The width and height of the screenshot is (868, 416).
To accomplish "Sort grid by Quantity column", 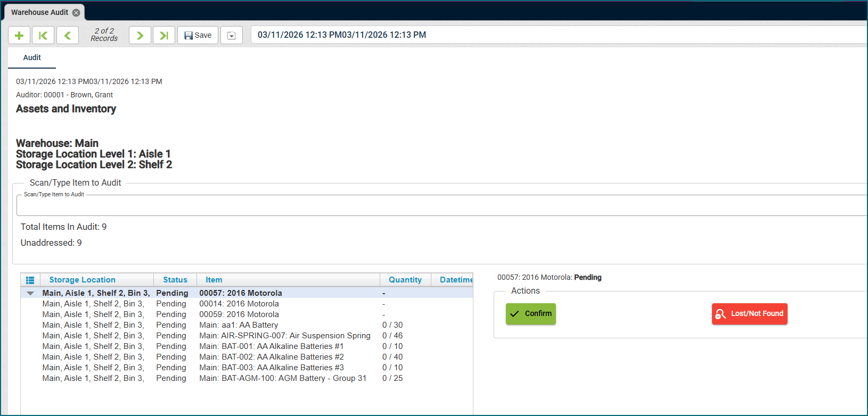I will [x=405, y=280].
